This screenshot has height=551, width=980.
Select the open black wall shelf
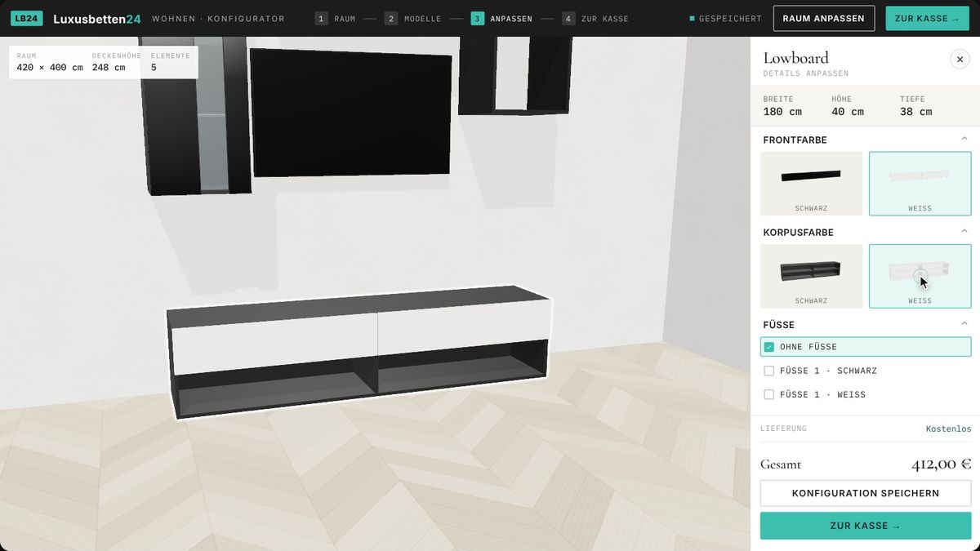[514, 75]
